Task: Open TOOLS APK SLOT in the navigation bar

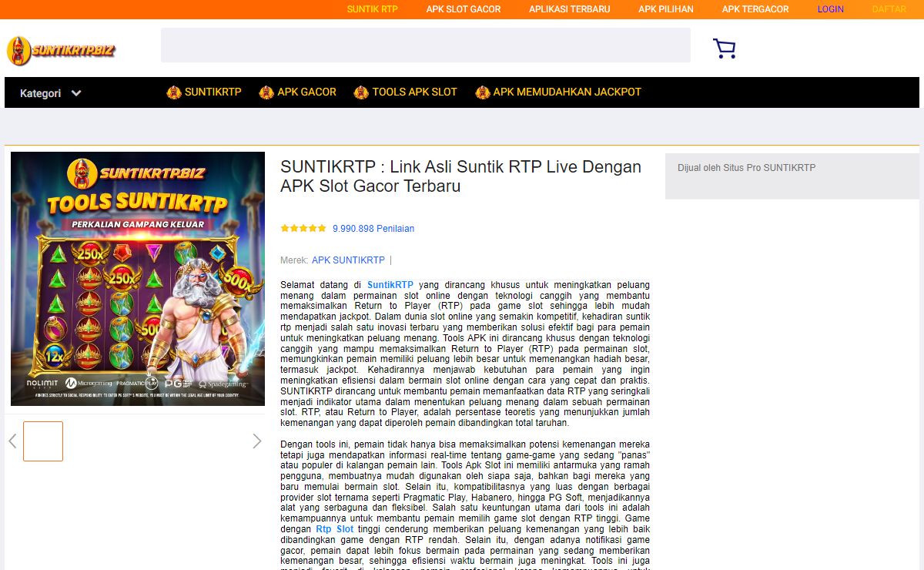Action: (415, 92)
